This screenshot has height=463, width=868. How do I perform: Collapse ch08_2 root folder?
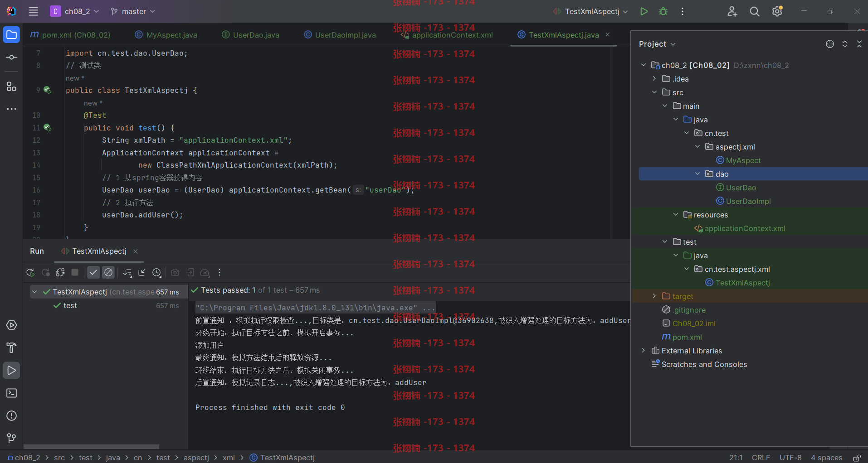(644, 65)
